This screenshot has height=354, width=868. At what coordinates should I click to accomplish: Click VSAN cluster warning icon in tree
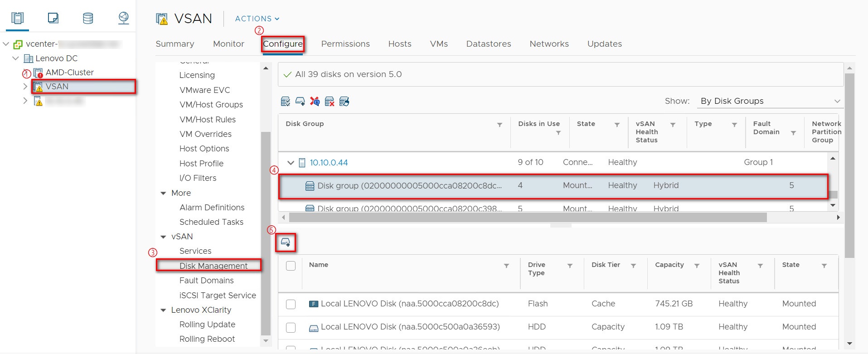tap(38, 87)
